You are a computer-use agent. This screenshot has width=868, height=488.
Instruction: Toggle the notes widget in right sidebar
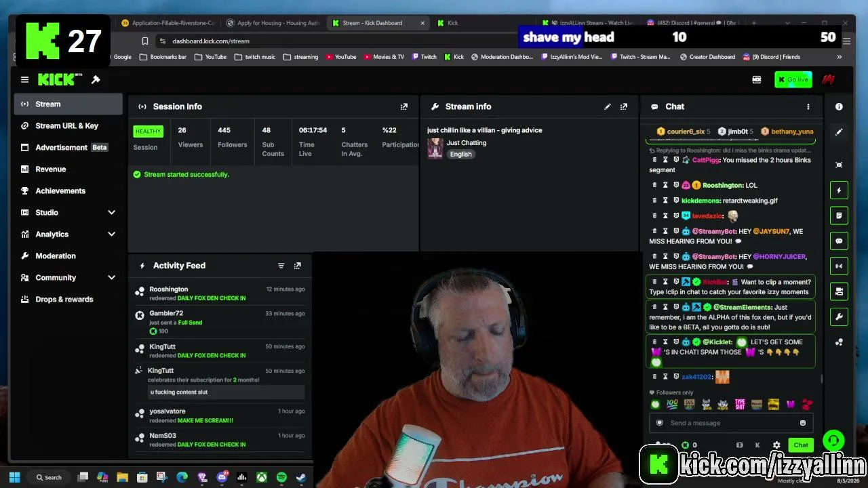839,216
